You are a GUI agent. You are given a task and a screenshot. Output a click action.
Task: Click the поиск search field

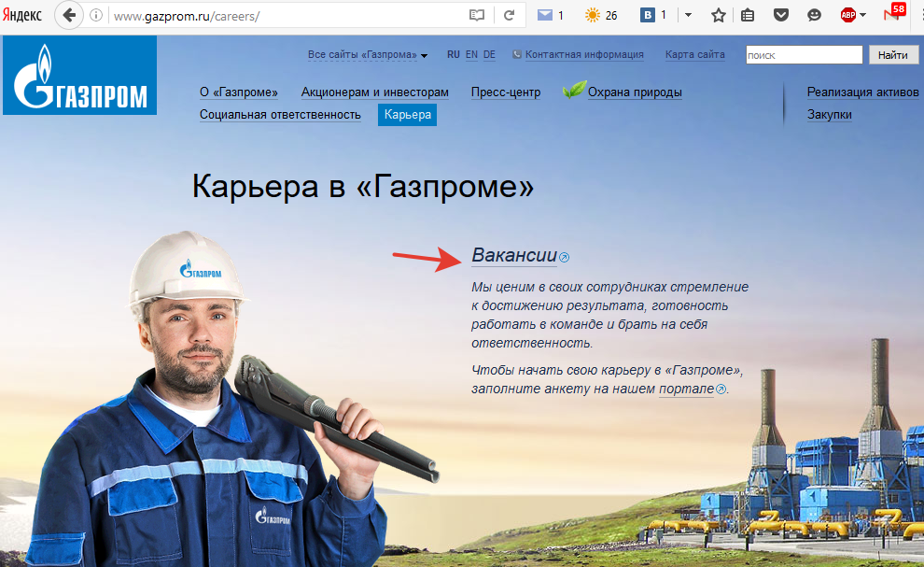[x=804, y=55]
